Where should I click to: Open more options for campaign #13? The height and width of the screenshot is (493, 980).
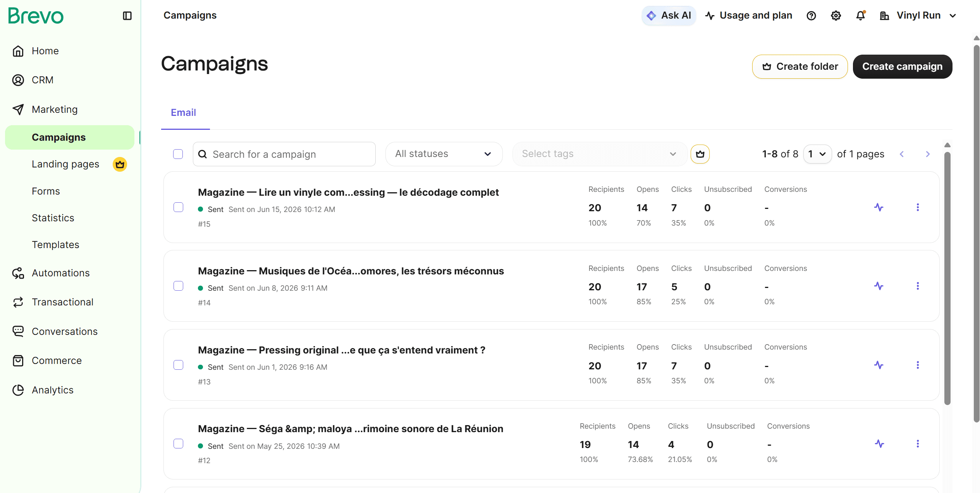918,365
